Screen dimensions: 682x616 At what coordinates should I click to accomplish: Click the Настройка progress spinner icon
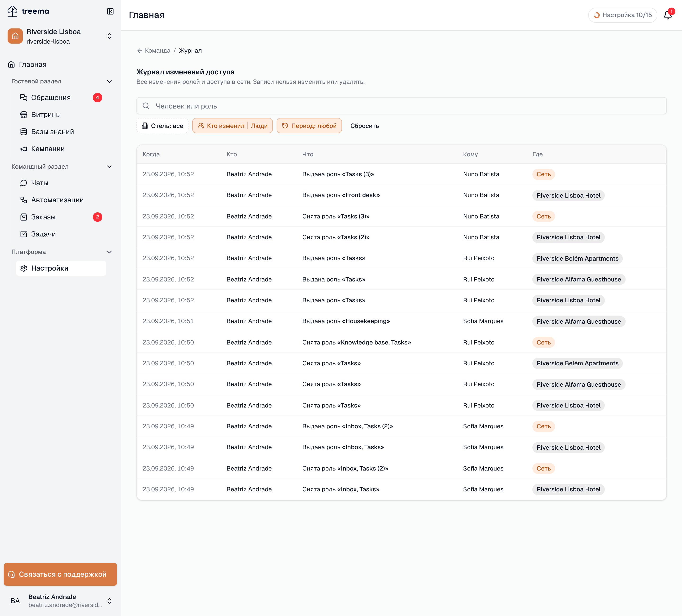coord(597,15)
